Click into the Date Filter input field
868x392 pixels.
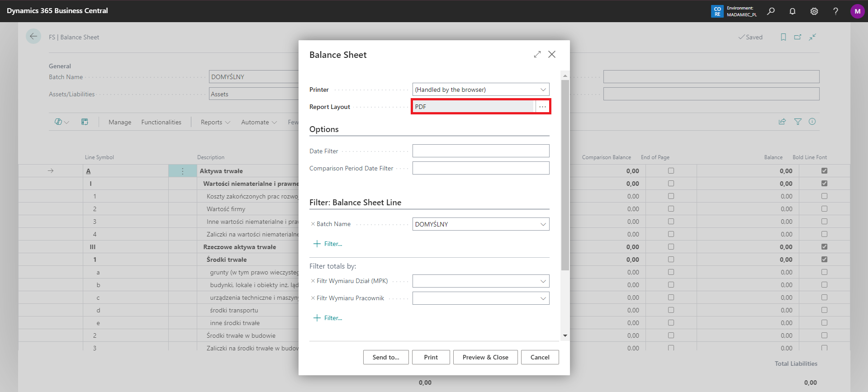480,151
